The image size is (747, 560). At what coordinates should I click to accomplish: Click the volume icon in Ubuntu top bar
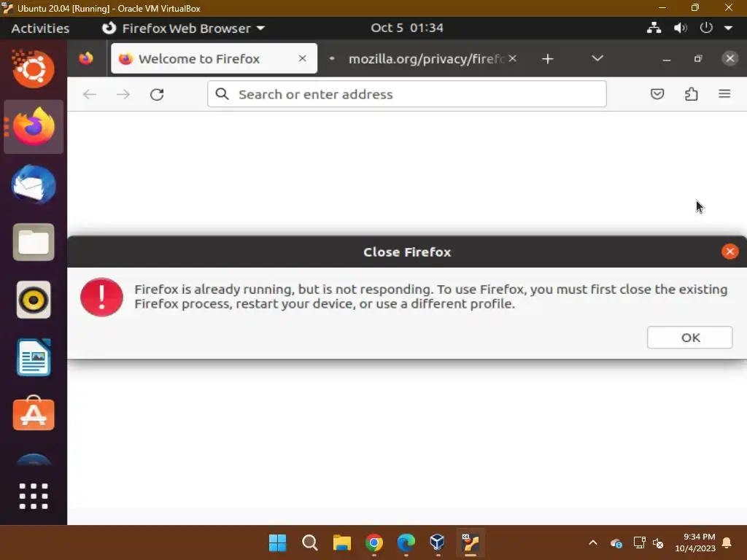coord(680,28)
